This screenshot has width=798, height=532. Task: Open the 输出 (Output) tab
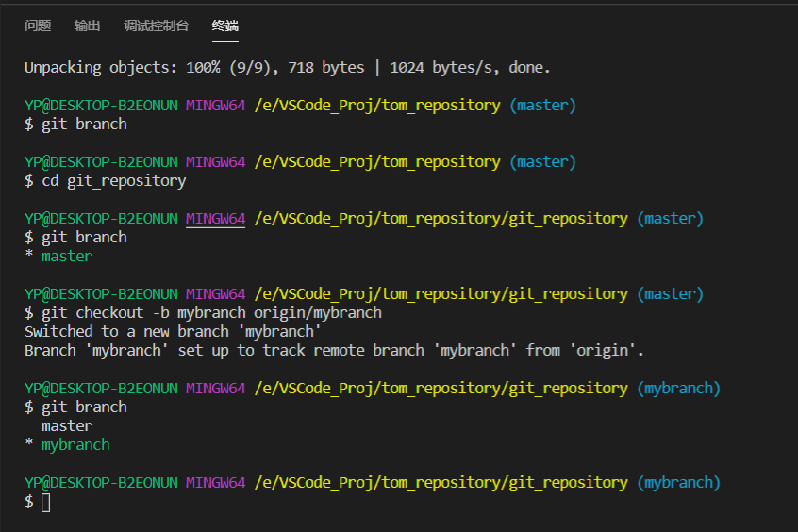click(x=87, y=25)
